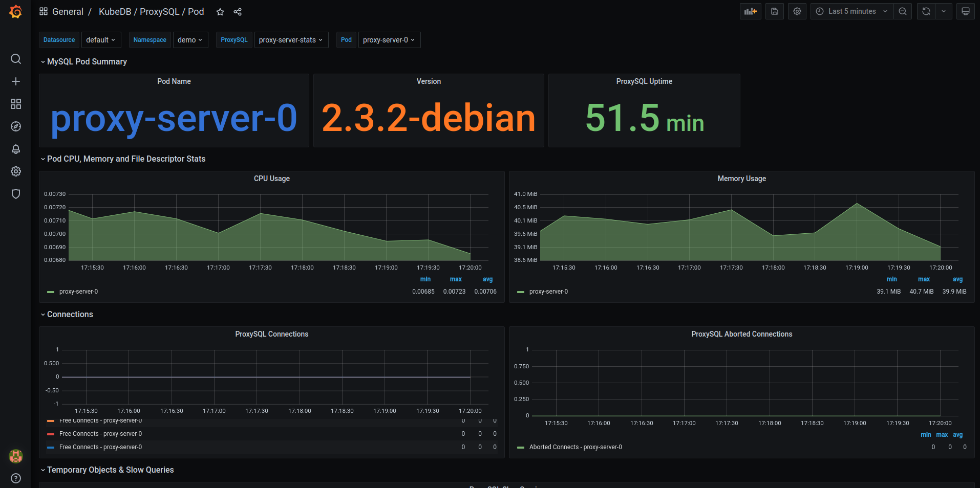The height and width of the screenshot is (488, 980).
Task: Open the Help question mark icon
Action: tap(16, 478)
